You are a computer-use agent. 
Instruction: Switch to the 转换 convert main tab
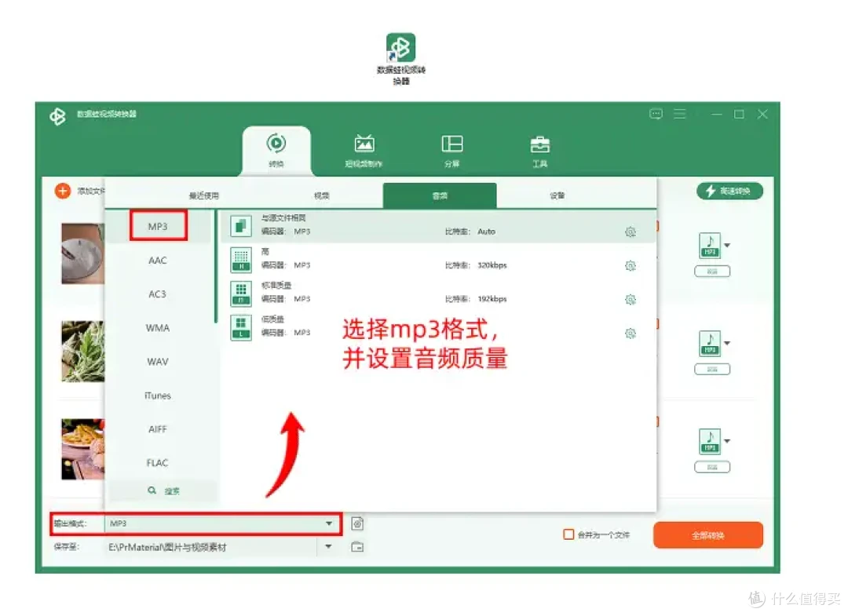tap(276, 151)
